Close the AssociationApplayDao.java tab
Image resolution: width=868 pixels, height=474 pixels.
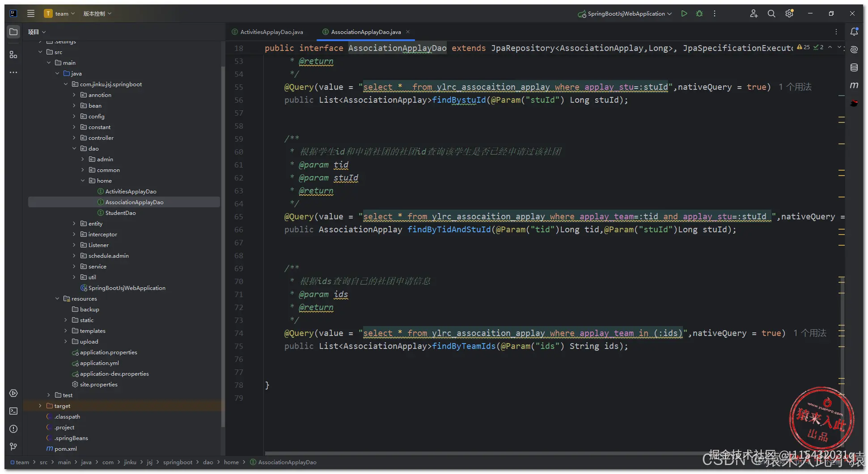408,32
